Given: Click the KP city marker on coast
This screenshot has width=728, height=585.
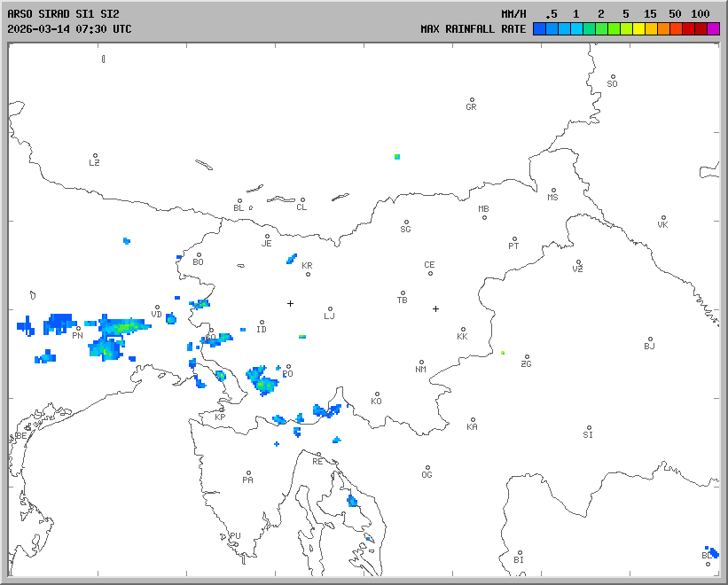Looking at the screenshot, I should [x=222, y=409].
